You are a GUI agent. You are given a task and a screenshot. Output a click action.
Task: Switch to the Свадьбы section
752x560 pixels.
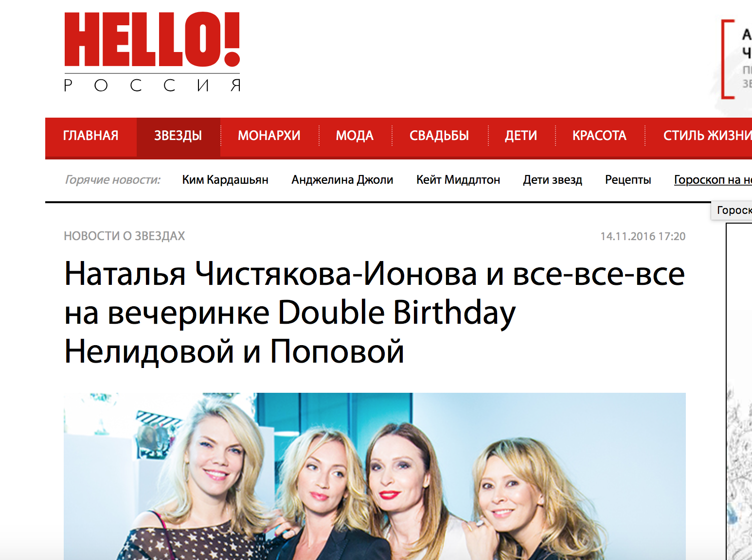439,136
